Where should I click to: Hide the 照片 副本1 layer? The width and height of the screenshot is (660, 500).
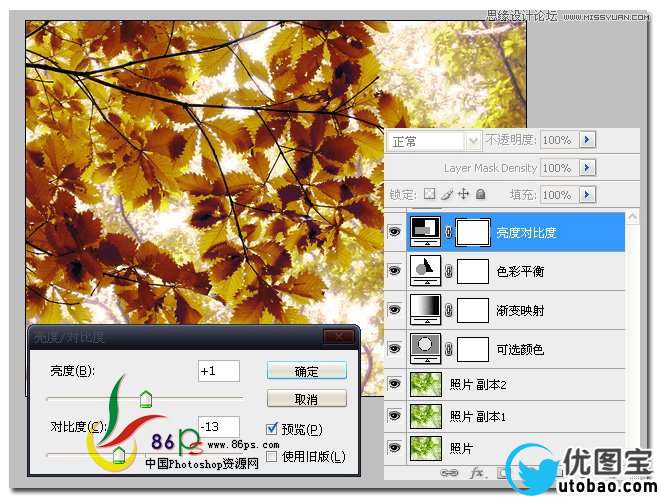(394, 415)
